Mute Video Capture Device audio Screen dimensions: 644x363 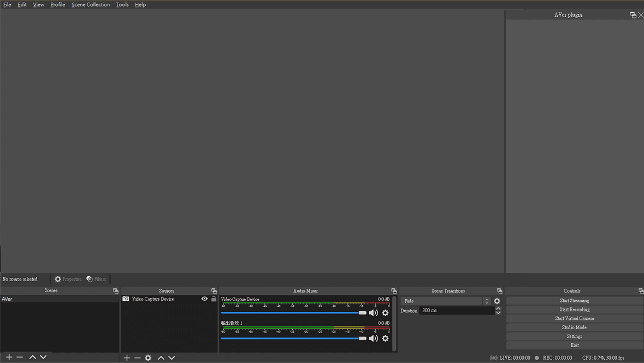(x=373, y=313)
